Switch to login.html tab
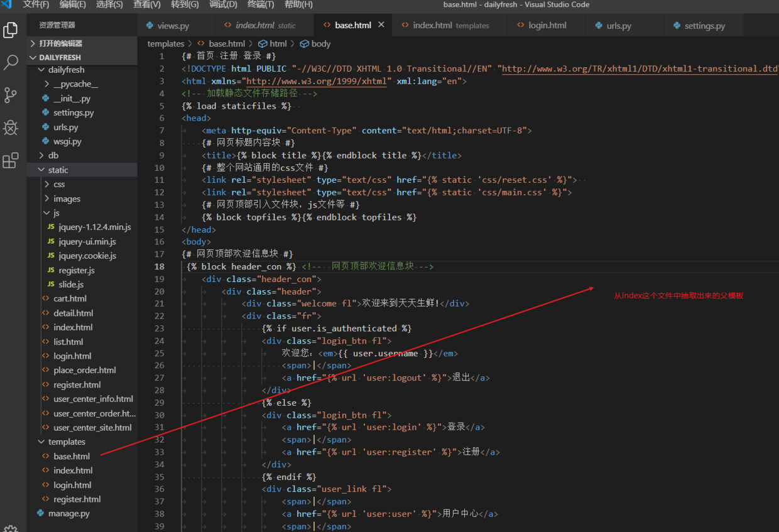Image resolution: width=779 pixels, height=532 pixels. coord(547,26)
